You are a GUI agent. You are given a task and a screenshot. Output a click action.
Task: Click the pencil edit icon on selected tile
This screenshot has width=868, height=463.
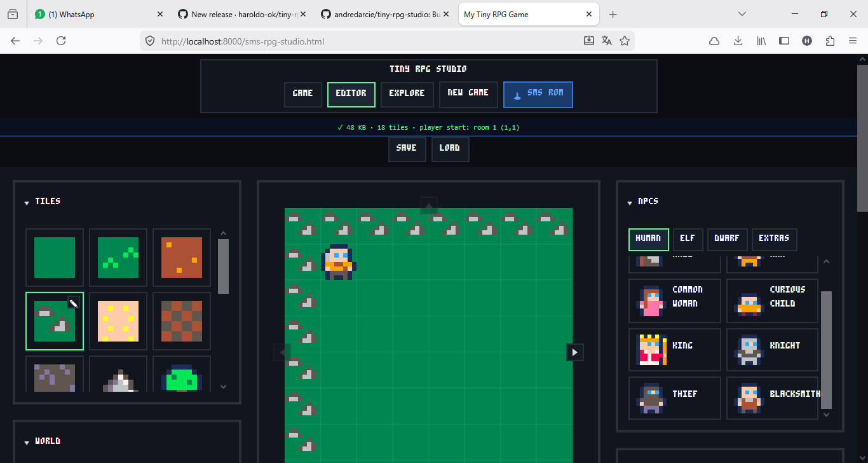[74, 303]
